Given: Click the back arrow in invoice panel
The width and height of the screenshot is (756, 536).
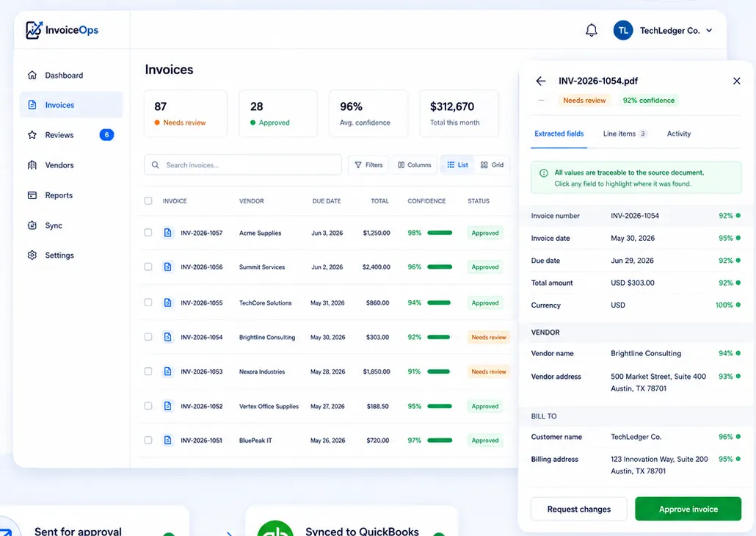Looking at the screenshot, I should click(x=541, y=81).
